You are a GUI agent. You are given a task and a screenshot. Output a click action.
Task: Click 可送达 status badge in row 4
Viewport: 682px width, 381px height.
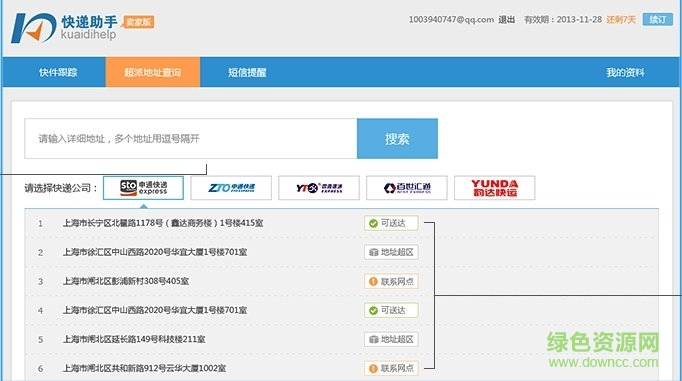click(391, 310)
